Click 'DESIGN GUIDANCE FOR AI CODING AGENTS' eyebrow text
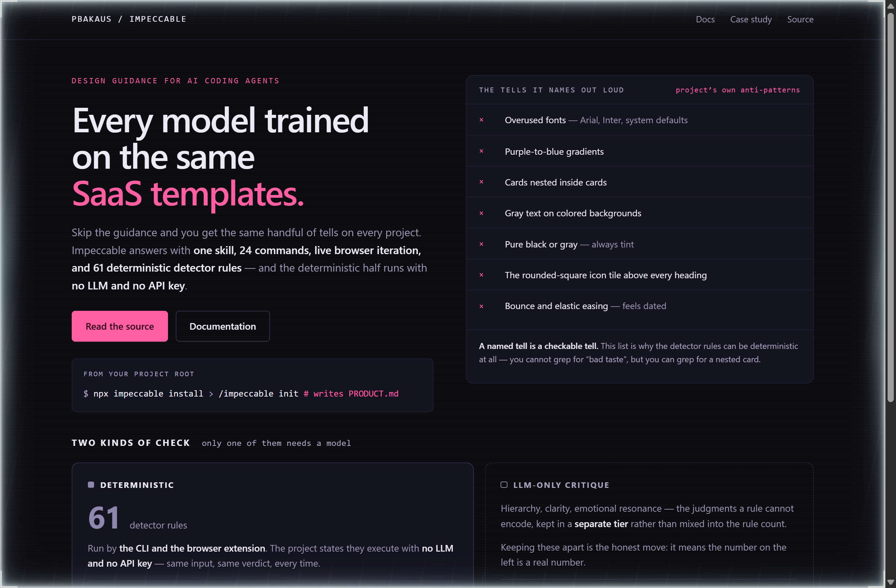 (175, 80)
